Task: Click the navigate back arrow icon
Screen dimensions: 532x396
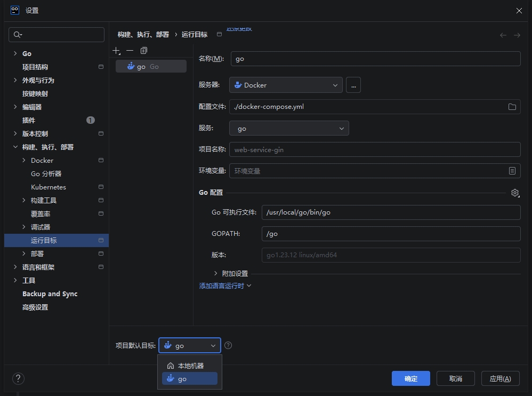Action: 503,35
